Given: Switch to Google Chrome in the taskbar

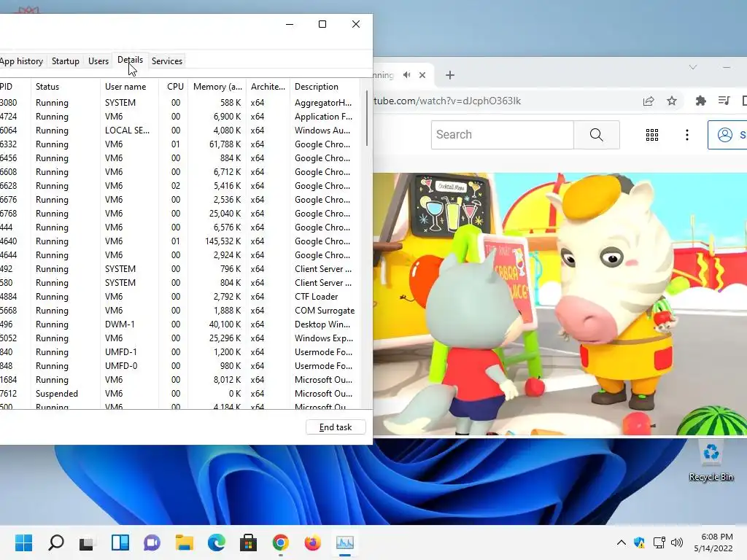Looking at the screenshot, I should pos(281,542).
